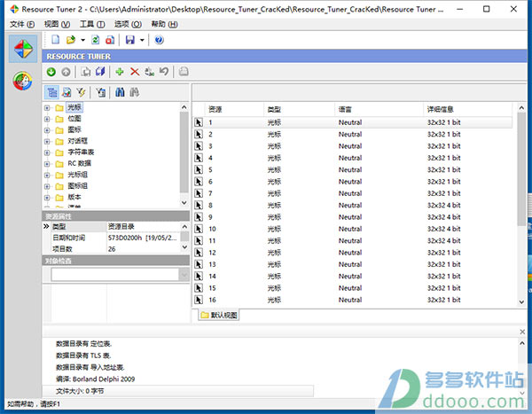Expand the 光标组 folder in tree
Screen dimensions: 532x414
[x=47, y=176]
